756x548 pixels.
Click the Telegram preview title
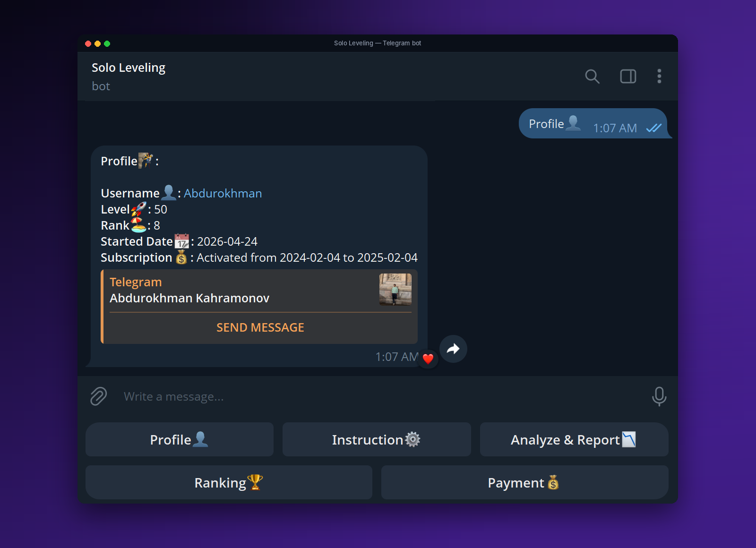[x=136, y=282]
